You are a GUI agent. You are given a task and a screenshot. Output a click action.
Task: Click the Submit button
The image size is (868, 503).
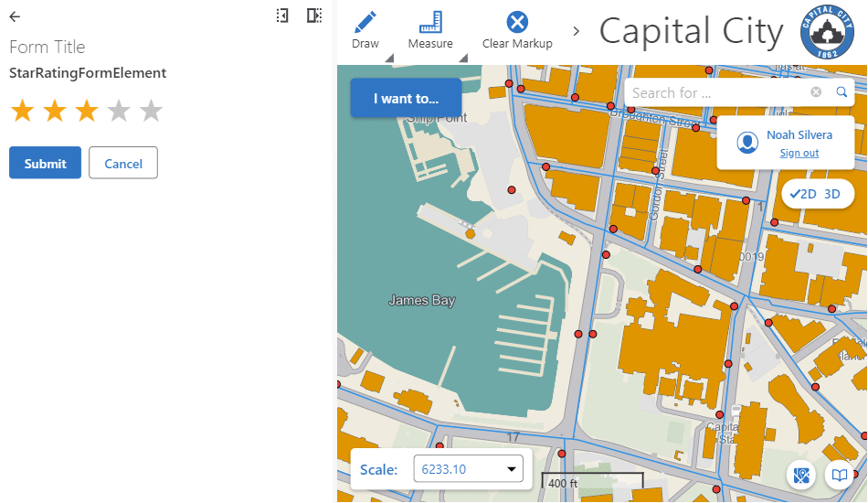coord(45,164)
